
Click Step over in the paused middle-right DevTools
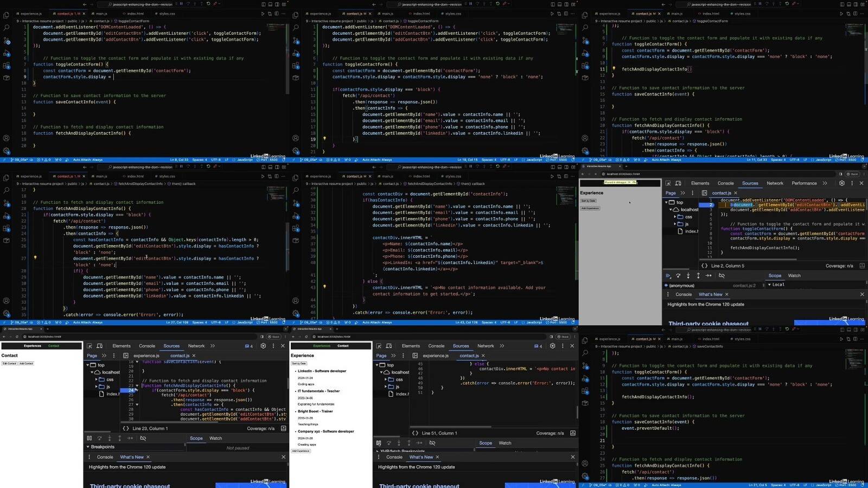pos(678,276)
